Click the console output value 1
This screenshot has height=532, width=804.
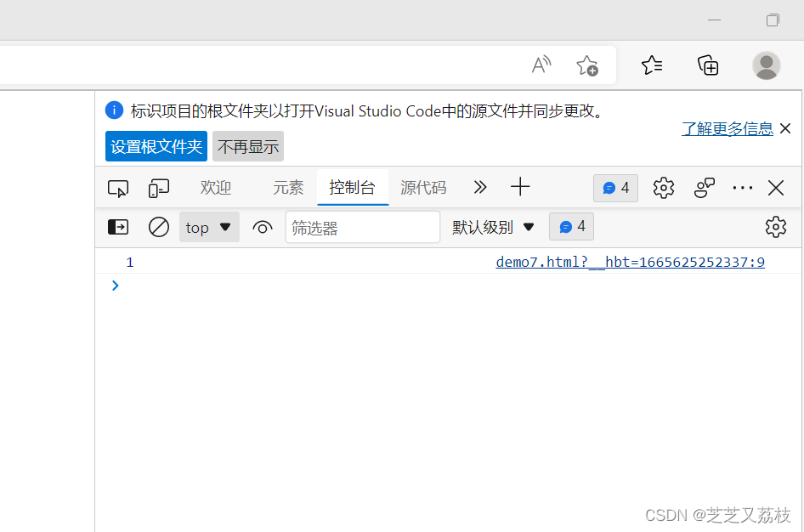click(130, 263)
